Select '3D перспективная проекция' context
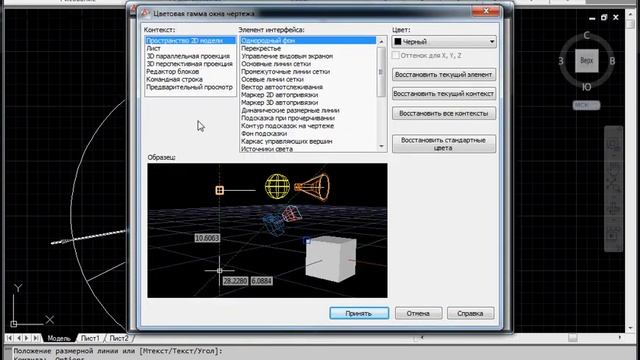 (x=189, y=64)
